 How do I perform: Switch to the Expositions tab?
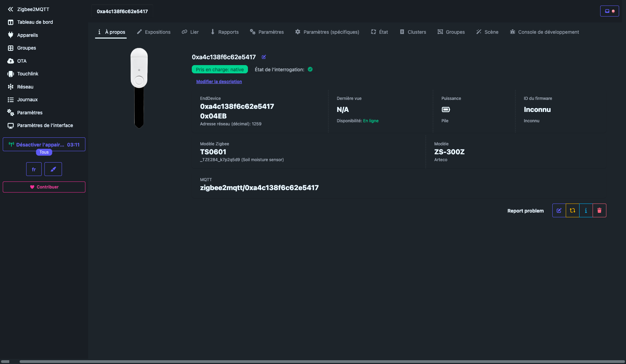pos(154,32)
